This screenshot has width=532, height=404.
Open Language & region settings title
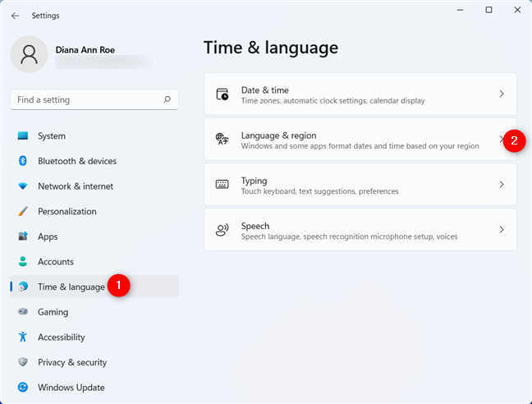[x=278, y=135]
